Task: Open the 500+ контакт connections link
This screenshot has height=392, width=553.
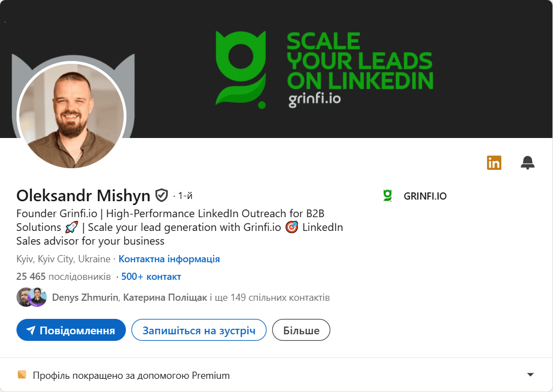Action: tap(151, 277)
